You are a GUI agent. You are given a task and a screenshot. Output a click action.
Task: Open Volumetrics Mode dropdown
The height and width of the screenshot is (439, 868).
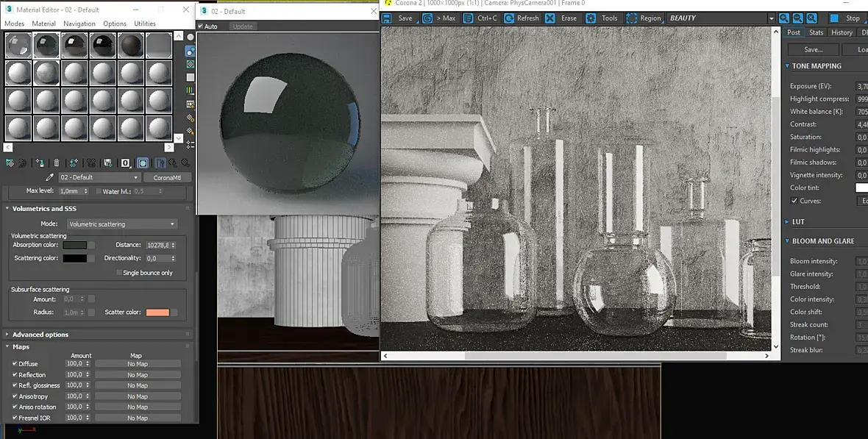point(121,224)
